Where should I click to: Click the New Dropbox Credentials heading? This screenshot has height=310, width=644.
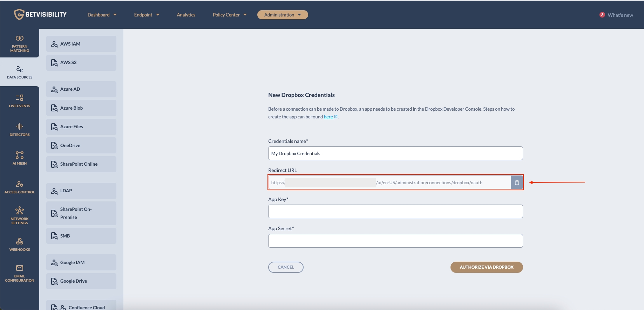pos(301,95)
